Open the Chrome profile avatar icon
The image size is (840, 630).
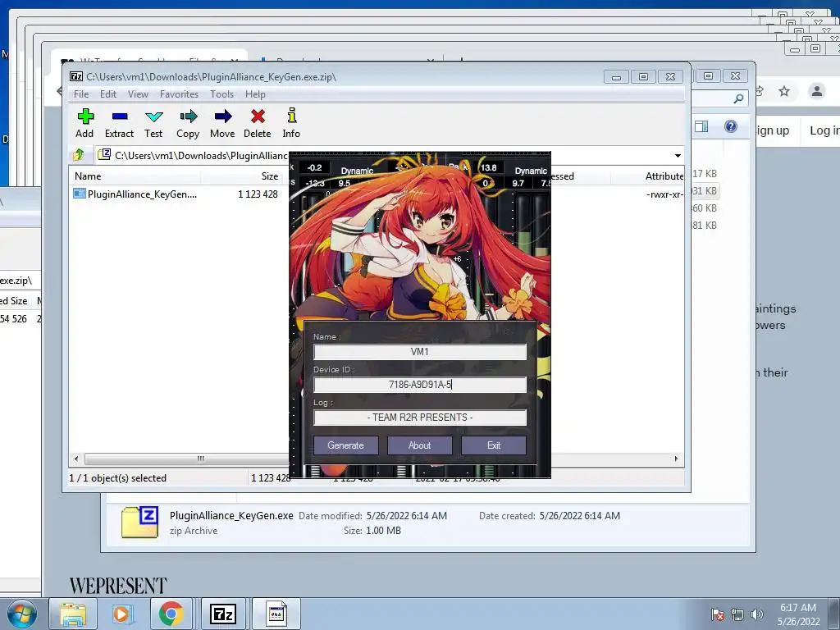(x=817, y=91)
